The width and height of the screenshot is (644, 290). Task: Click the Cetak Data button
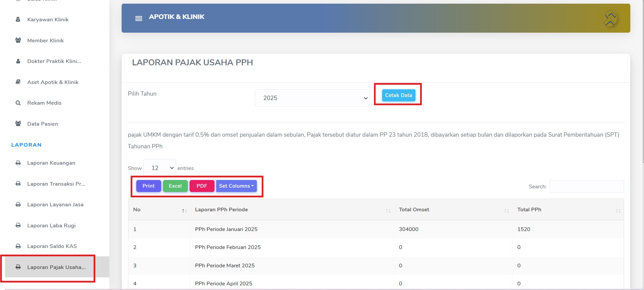(398, 95)
